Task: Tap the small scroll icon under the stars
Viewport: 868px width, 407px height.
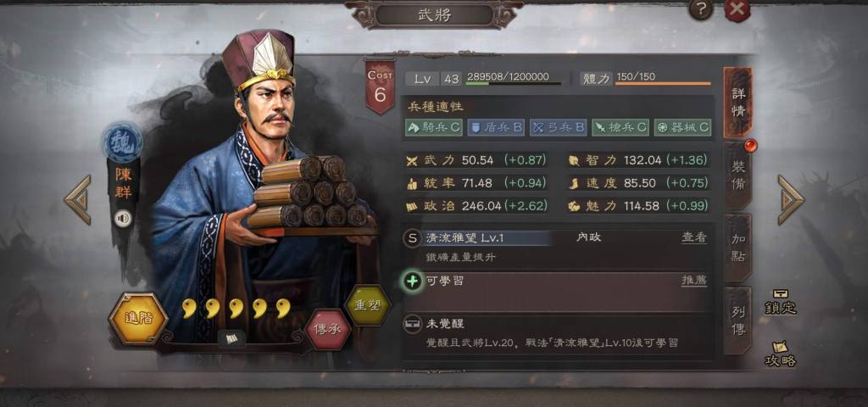Action: pos(231,339)
